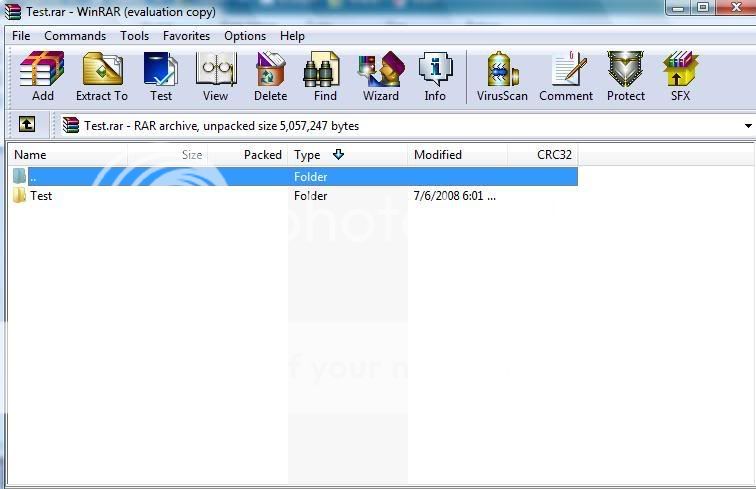Sort by the Packed column header
This screenshot has width=756, height=489.
click(248, 155)
